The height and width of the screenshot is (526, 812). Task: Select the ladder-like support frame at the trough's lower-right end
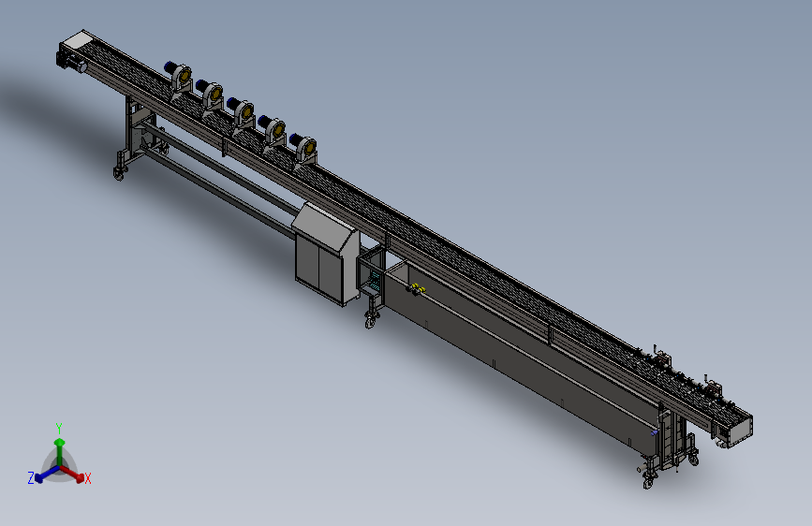(x=672, y=437)
